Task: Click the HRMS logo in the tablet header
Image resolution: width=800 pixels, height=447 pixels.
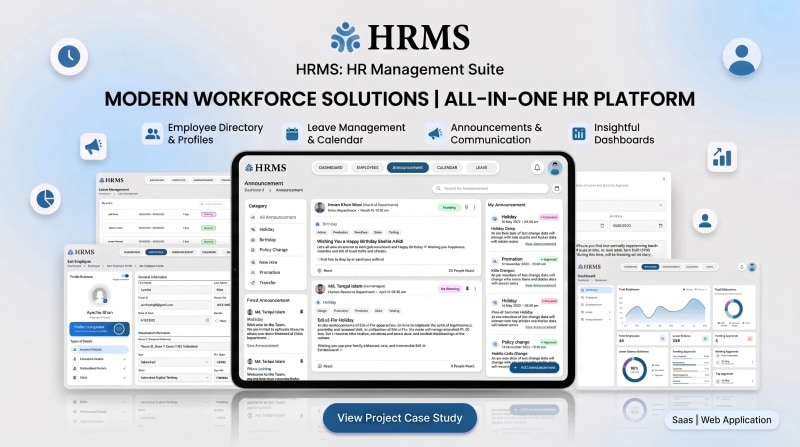Action: [265, 167]
